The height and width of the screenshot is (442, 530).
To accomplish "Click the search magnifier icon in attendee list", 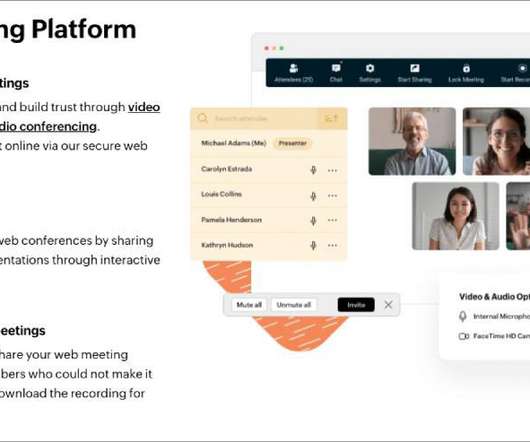I will pos(202,118).
